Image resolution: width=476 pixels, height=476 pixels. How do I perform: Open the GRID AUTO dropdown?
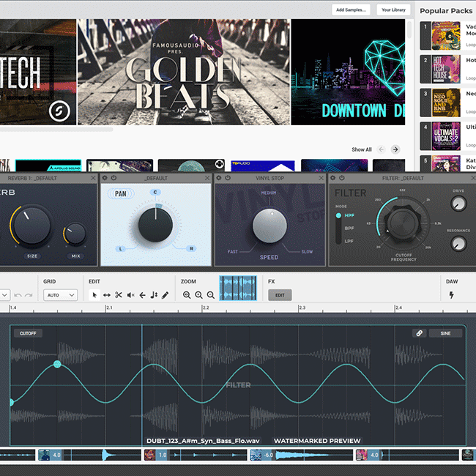(x=60, y=295)
